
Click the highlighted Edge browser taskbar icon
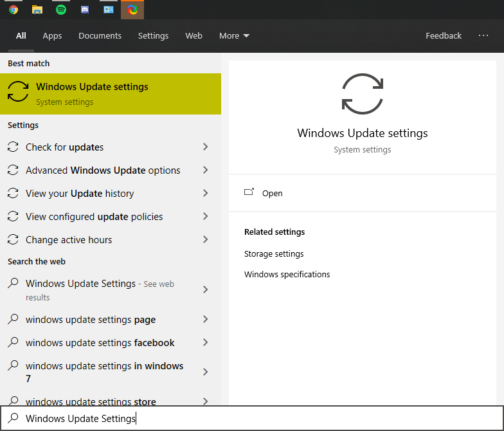click(132, 10)
